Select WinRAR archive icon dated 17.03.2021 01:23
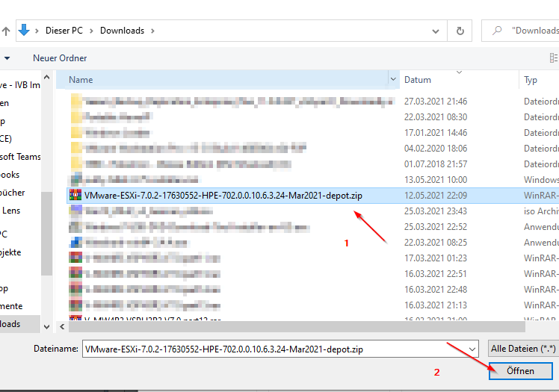This screenshot has height=392, width=559. (75, 258)
